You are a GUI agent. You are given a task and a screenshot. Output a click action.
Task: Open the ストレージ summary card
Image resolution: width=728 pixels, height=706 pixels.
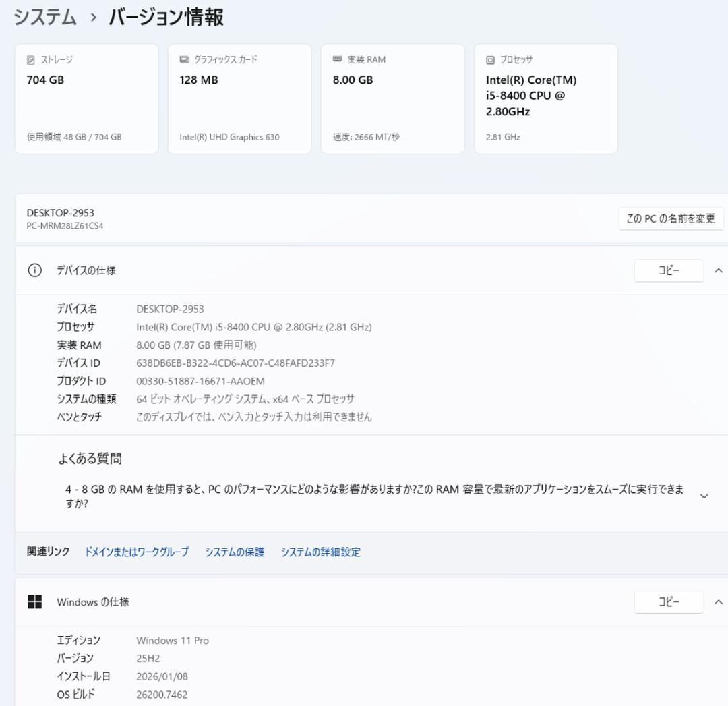pos(86,98)
